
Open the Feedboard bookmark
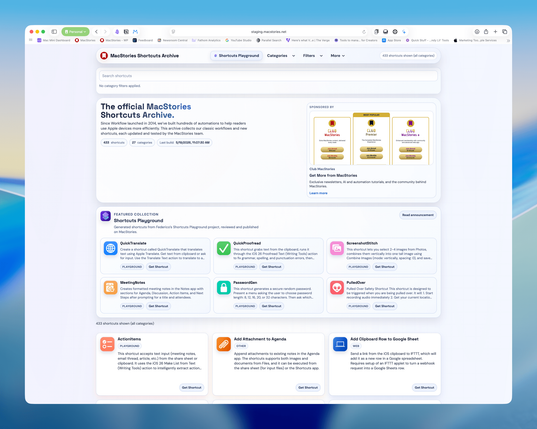pos(143,40)
